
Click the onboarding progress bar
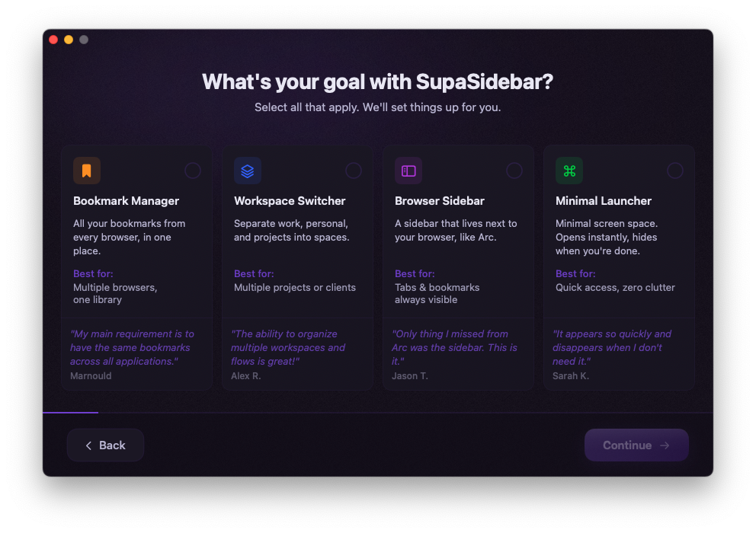[x=71, y=412]
